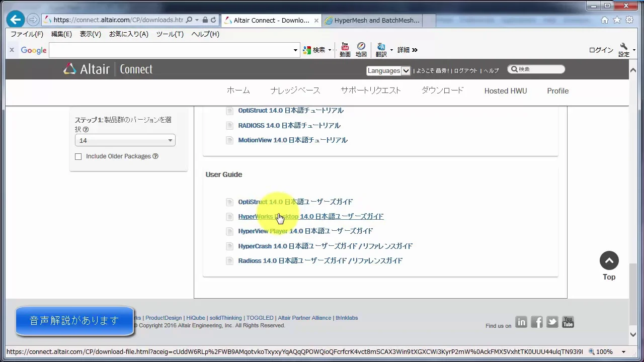Click the Top scroll-up arrow button
Viewport: 644px width, 362px height.
click(609, 260)
